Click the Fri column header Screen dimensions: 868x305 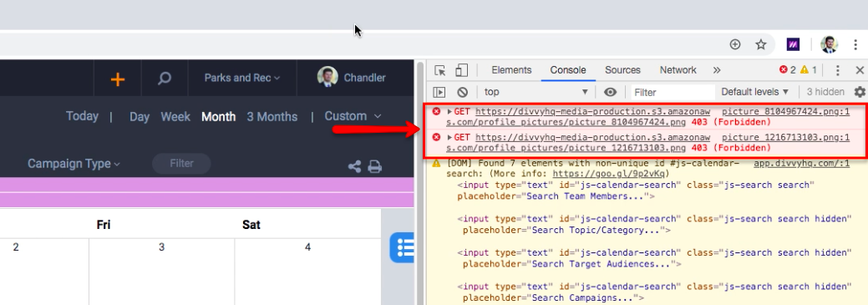pyautogui.click(x=104, y=225)
